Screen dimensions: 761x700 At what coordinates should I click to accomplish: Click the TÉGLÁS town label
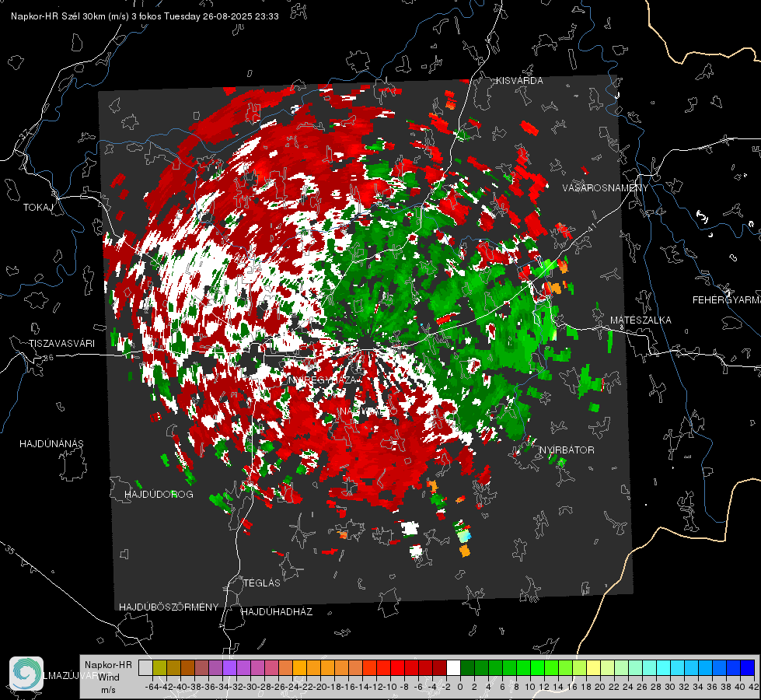tap(262, 583)
